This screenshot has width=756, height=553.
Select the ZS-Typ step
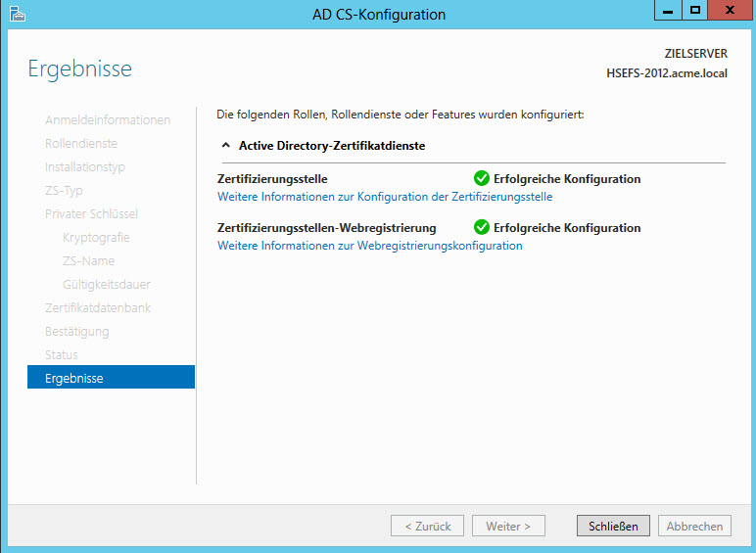tap(64, 191)
